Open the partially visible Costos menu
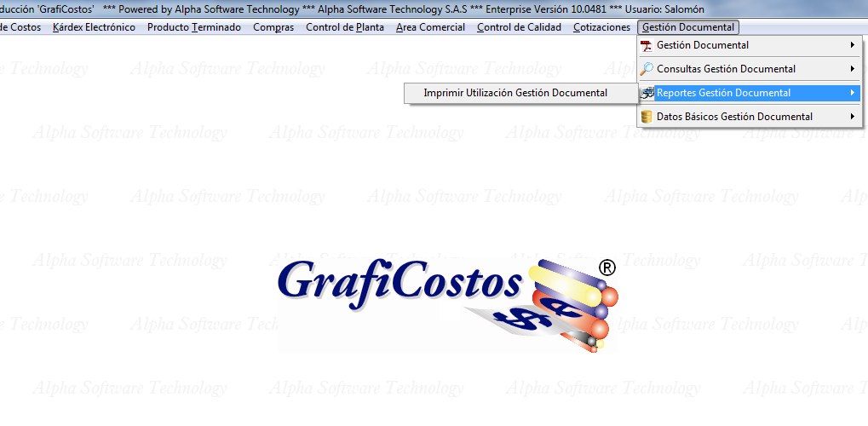The width and height of the screenshot is (868, 426). point(20,27)
